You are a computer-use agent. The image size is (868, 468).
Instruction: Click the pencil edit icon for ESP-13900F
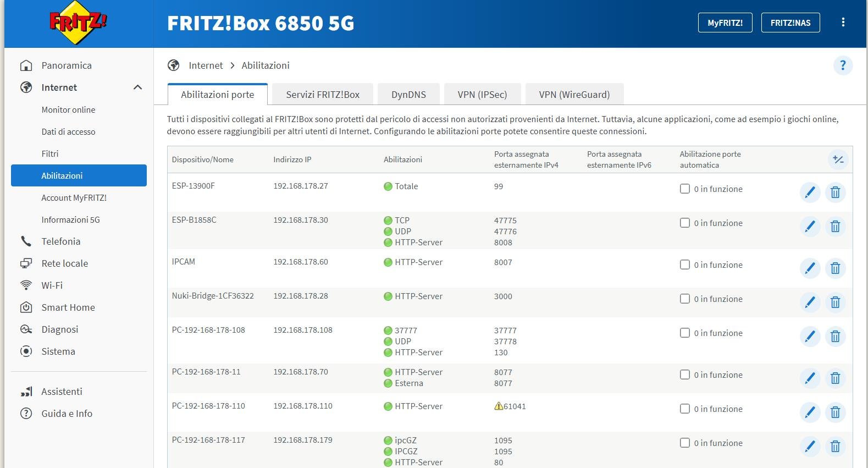tap(810, 192)
